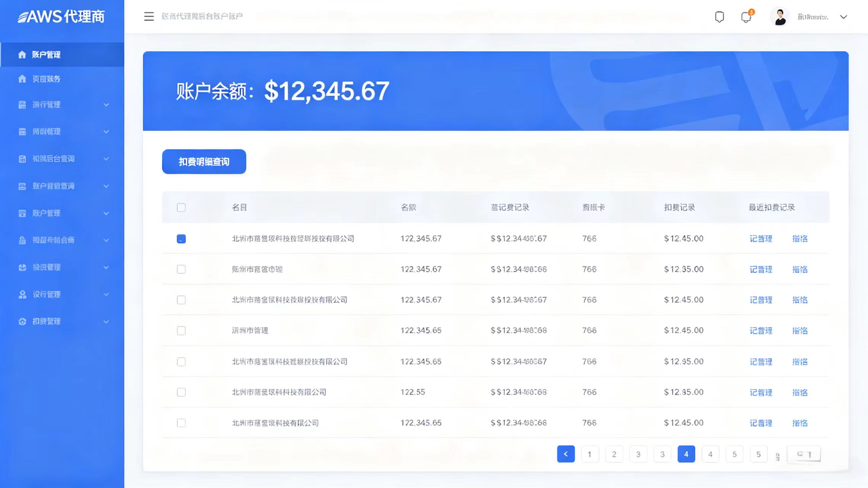Click the 扣费明细查询 button
Screen dimensions: 868x488
[204, 162]
